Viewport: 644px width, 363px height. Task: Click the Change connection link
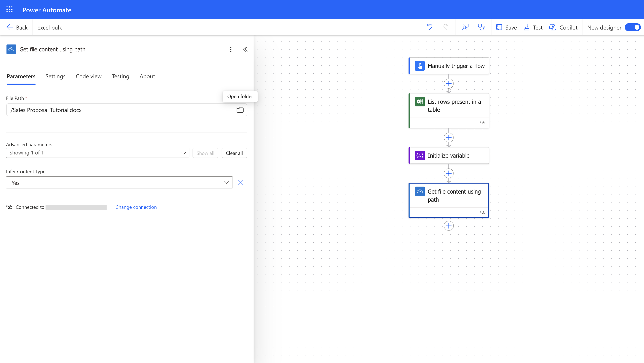[x=136, y=207]
